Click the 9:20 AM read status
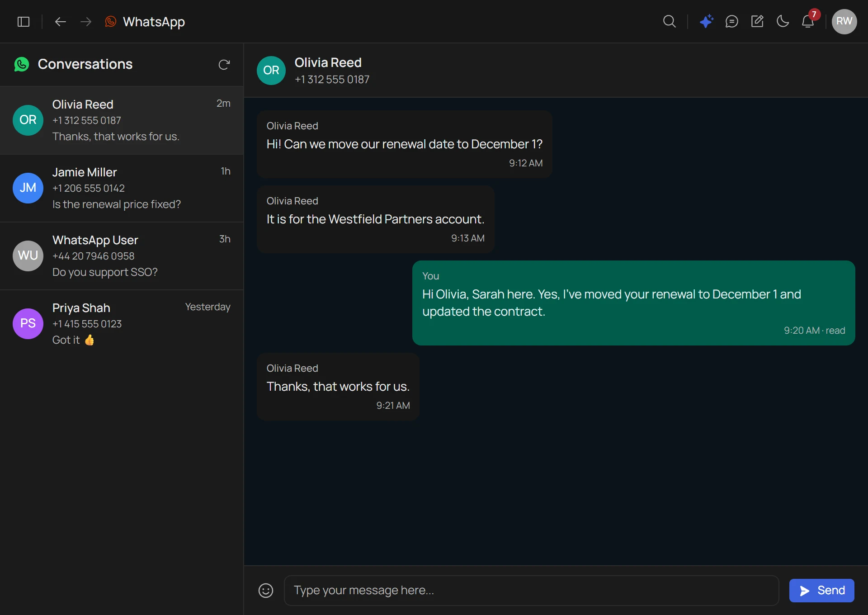 coord(814,331)
